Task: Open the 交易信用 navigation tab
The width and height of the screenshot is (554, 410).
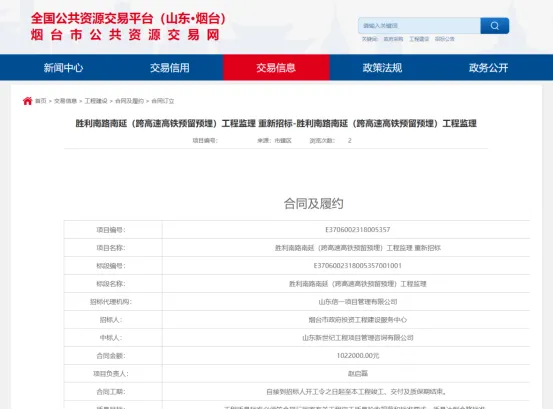Action: [x=170, y=68]
